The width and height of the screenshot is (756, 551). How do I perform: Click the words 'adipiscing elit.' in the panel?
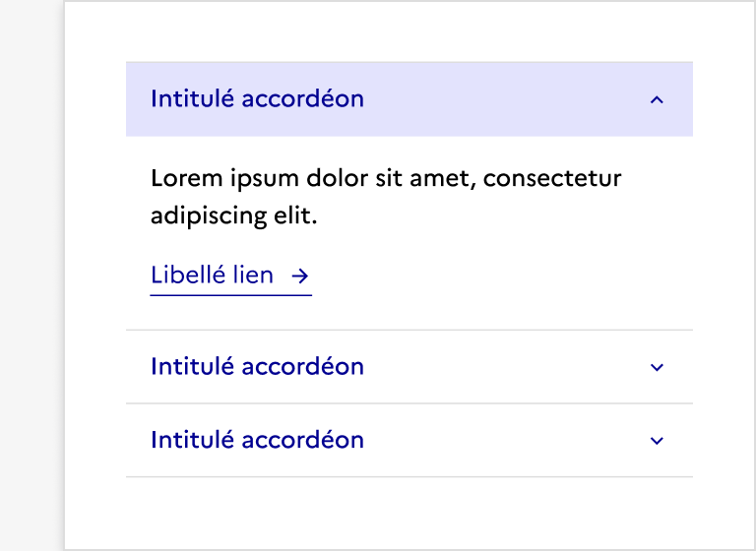click(x=233, y=216)
